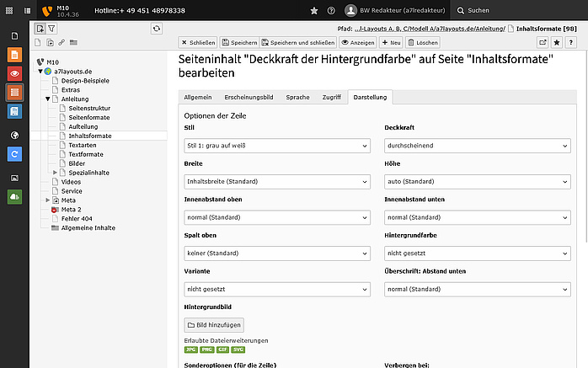Select the link page type icon above tree
Viewport: 588px width, 368px height.
click(x=61, y=42)
